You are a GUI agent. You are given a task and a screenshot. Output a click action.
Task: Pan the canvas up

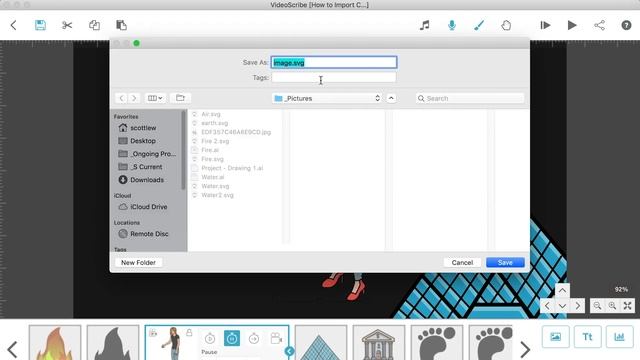(x=562, y=290)
